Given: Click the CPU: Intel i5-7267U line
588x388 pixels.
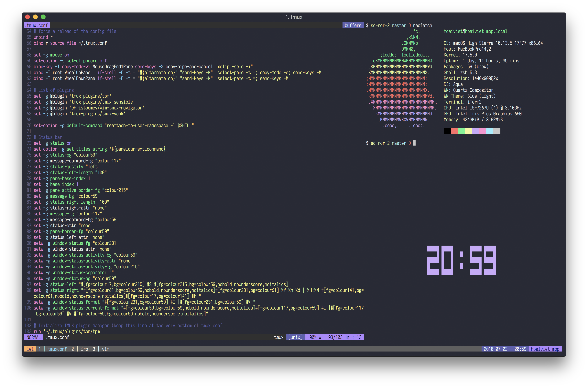Looking at the screenshot, I should (x=483, y=108).
